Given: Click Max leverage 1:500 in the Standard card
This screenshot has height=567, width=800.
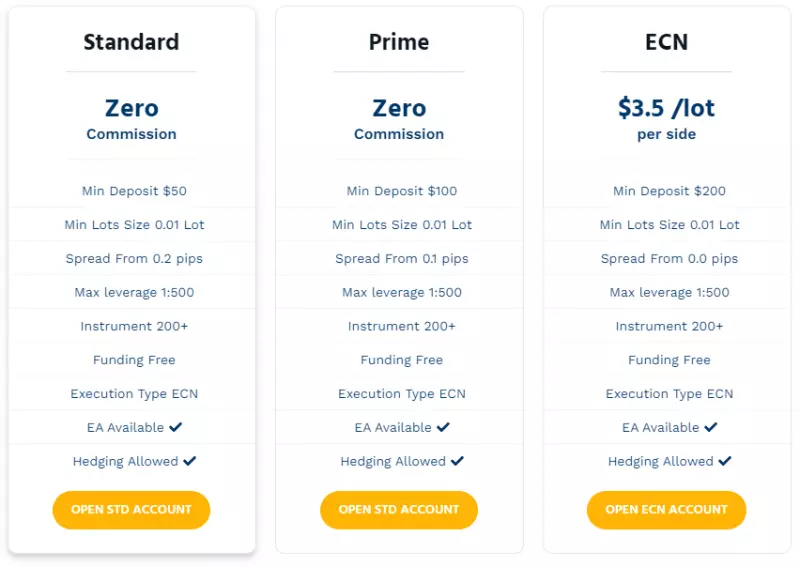Looking at the screenshot, I should pyautogui.click(x=134, y=292).
